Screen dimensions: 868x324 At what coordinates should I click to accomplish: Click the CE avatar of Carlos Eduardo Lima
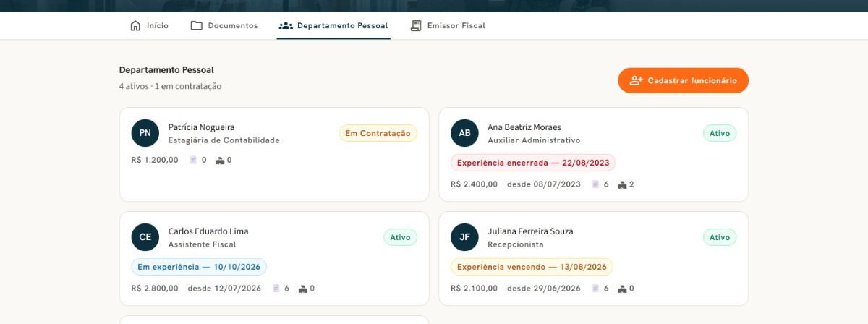point(145,237)
